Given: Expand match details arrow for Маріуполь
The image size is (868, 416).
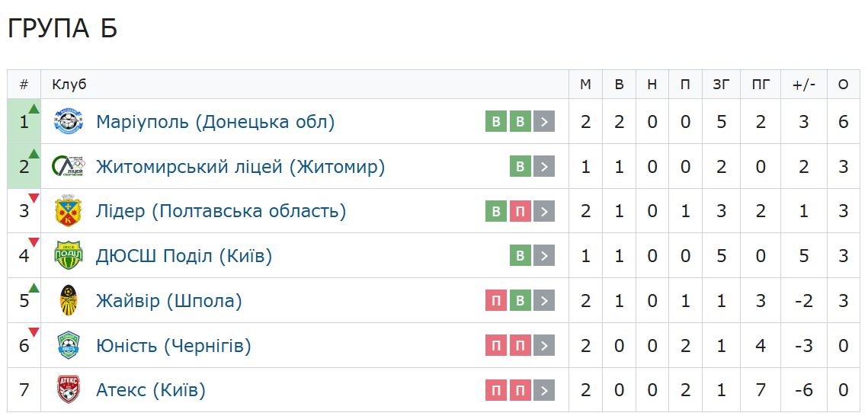Looking at the screenshot, I should (x=544, y=121).
